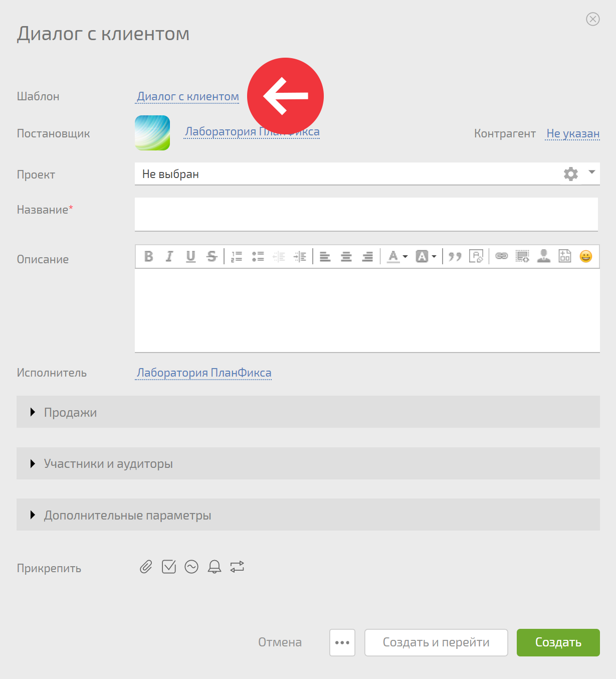Attach a file with the paperclip icon
The image size is (616, 679).
[146, 567]
